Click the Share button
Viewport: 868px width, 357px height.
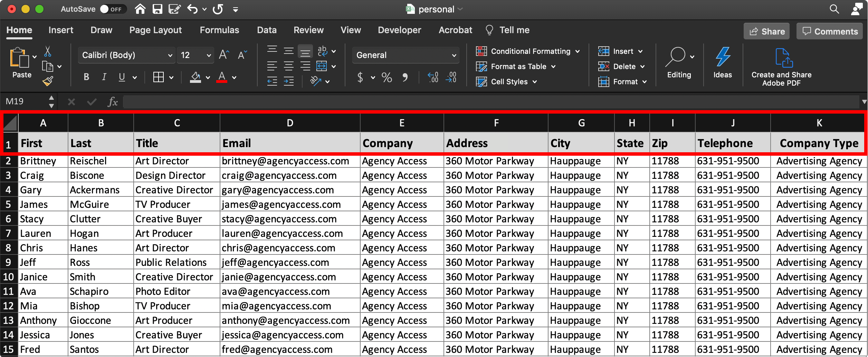click(x=766, y=31)
